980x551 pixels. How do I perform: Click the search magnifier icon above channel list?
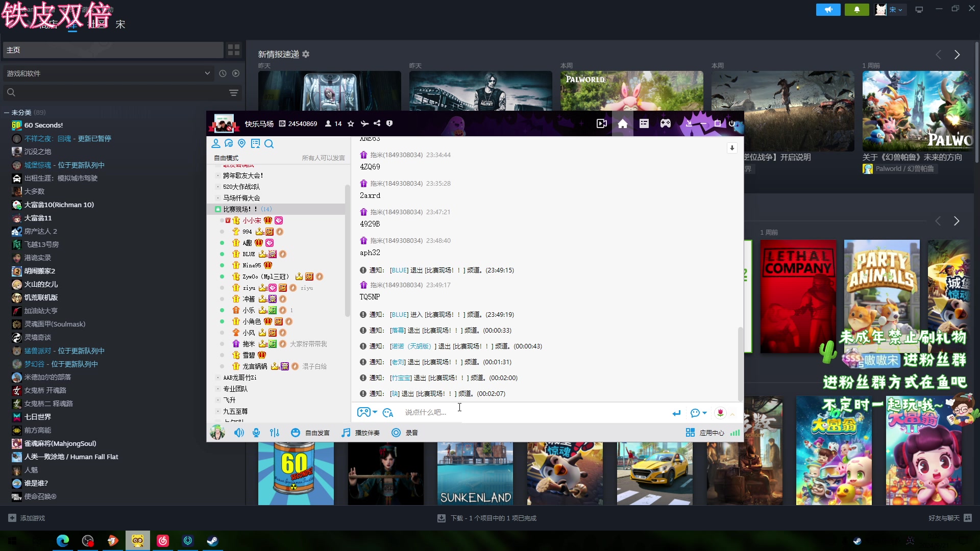pos(269,144)
